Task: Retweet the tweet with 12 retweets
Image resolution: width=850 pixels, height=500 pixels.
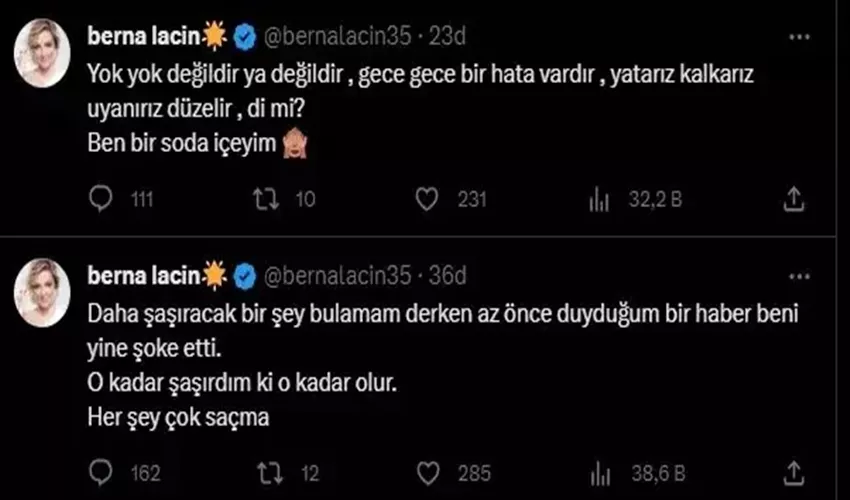Action: click(269, 473)
